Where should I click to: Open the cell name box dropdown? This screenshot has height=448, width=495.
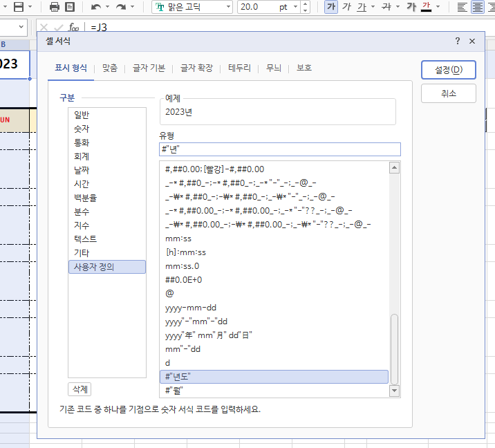pos(21,27)
